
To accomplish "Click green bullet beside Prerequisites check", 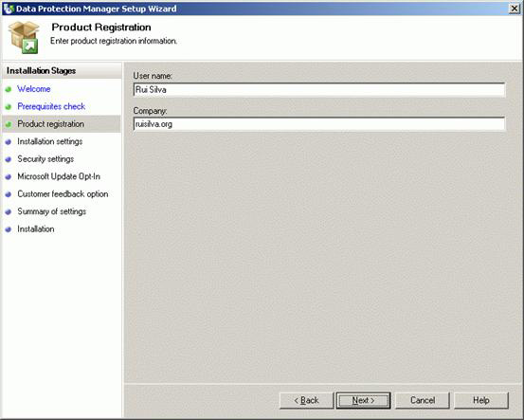I will coord(9,107).
